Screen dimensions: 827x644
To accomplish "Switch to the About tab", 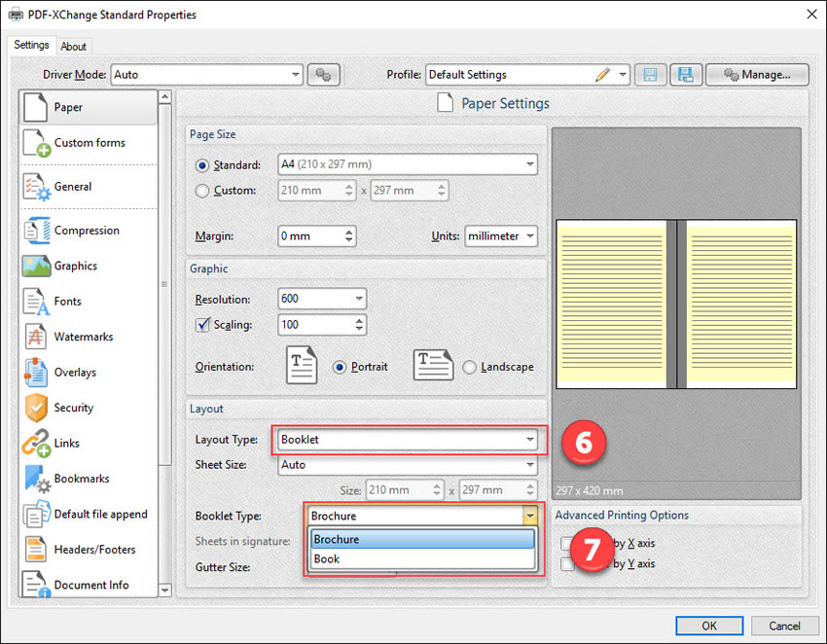I will 73,47.
